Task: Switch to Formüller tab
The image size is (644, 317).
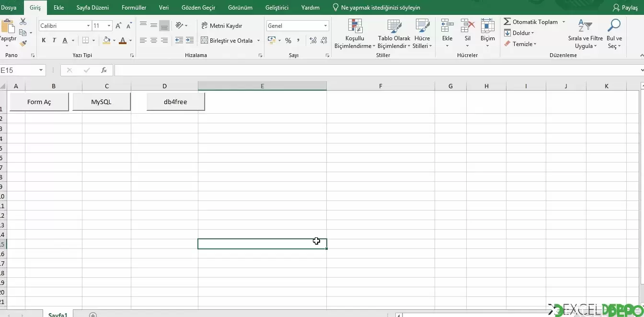Action: (x=134, y=8)
